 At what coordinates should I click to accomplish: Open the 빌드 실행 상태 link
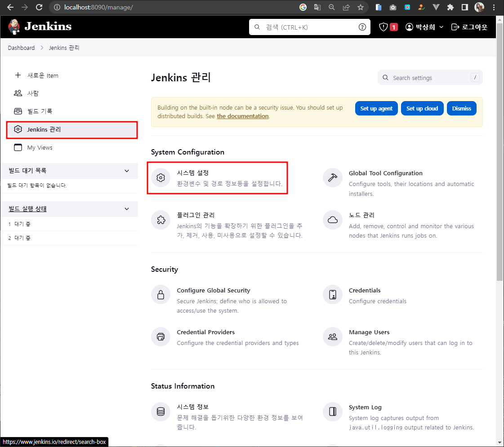(27, 209)
